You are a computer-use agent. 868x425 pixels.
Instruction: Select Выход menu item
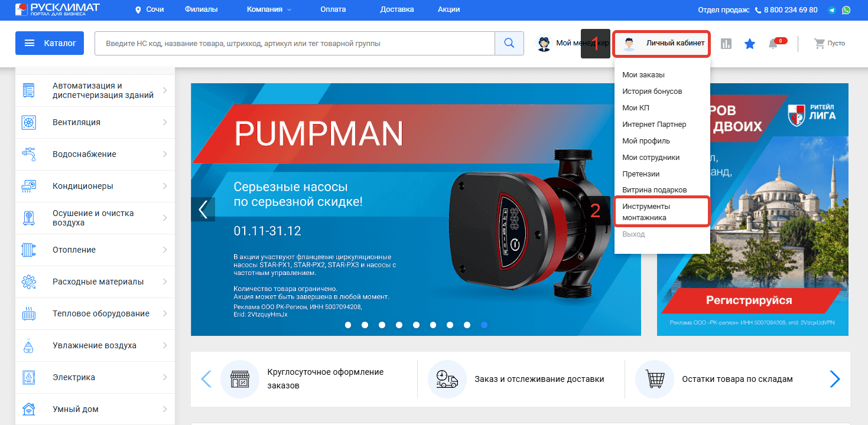633,234
